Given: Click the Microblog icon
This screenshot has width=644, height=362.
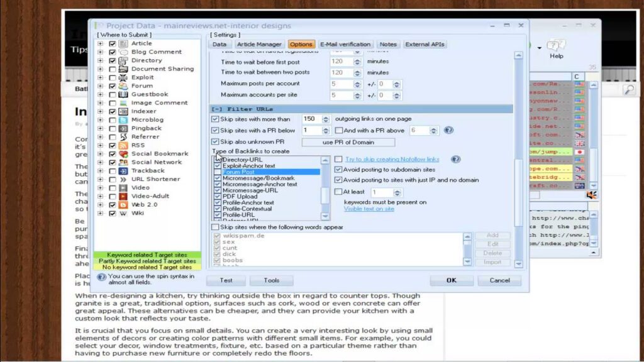Looking at the screenshot, I should point(123,120).
